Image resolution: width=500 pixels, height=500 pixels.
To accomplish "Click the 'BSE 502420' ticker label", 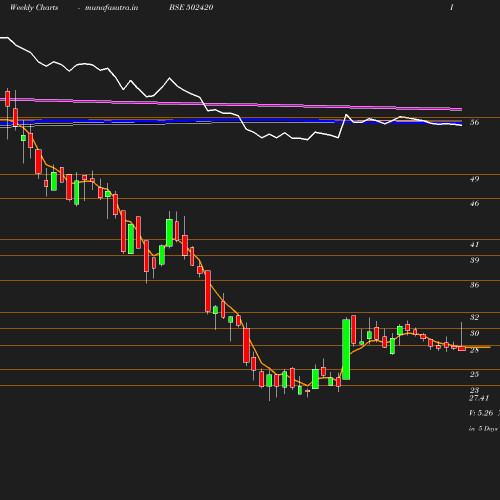I will 191,7.
